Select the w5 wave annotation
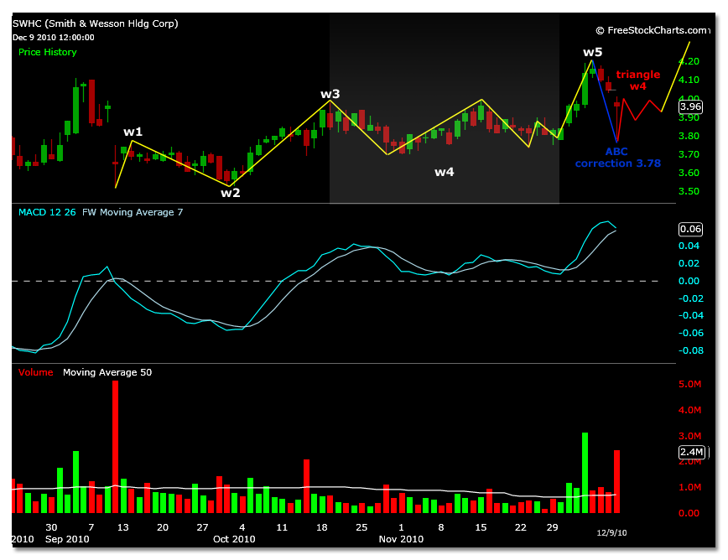 [592, 52]
